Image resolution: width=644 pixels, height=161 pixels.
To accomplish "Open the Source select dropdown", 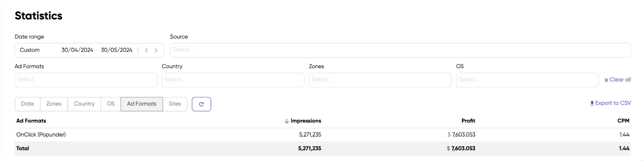I will pos(400,50).
